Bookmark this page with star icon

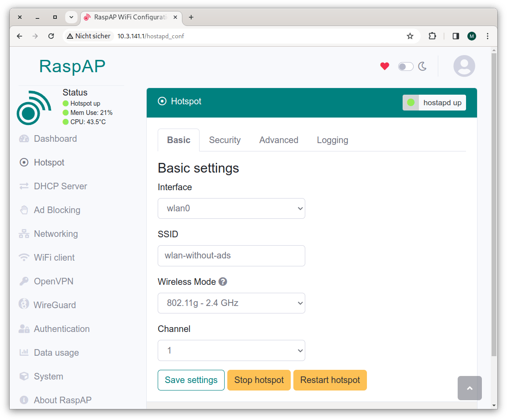pos(410,36)
